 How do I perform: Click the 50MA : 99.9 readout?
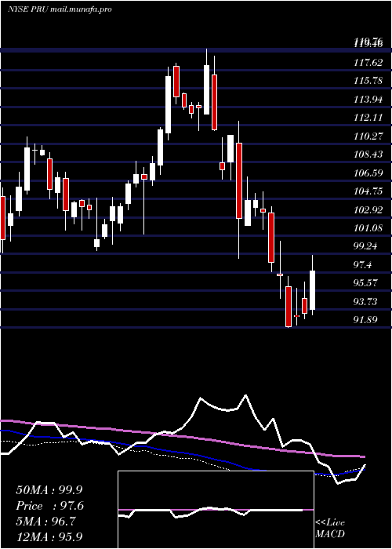pos(50,490)
